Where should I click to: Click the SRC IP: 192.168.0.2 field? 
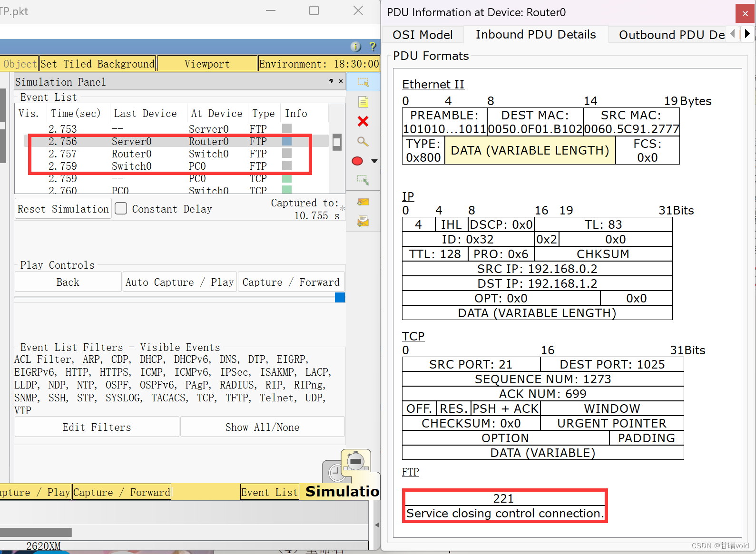coord(537,269)
